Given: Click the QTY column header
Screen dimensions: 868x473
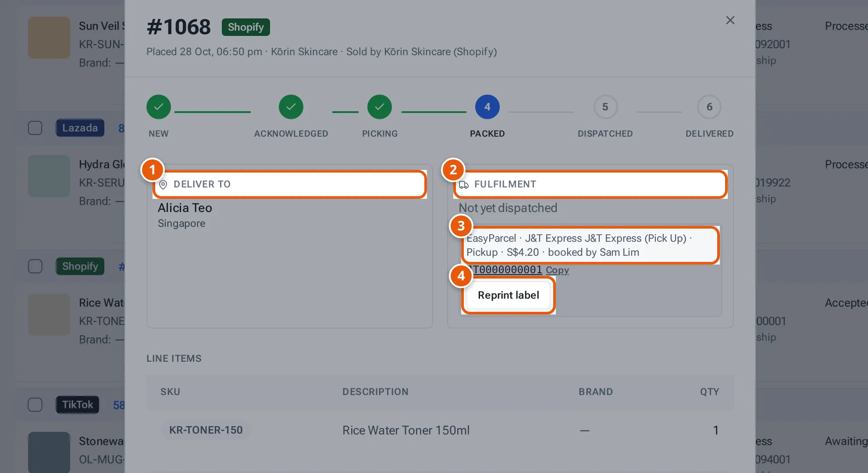Looking at the screenshot, I should pyautogui.click(x=709, y=392).
